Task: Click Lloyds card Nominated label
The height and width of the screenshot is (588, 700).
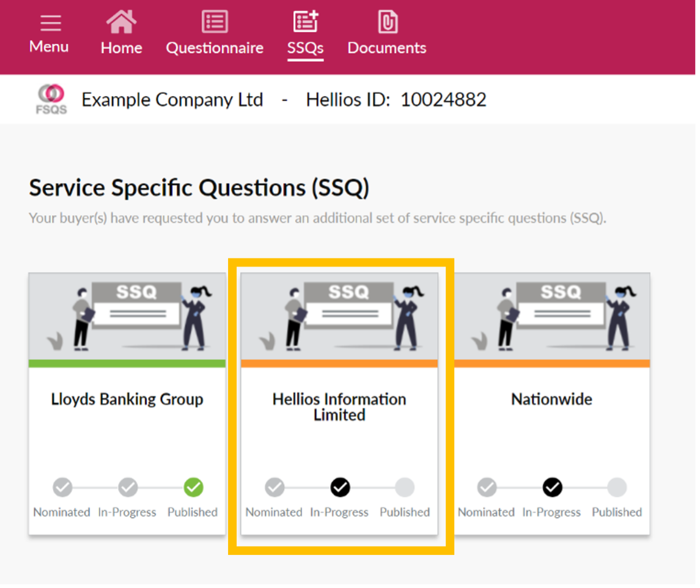Action: 62,512
